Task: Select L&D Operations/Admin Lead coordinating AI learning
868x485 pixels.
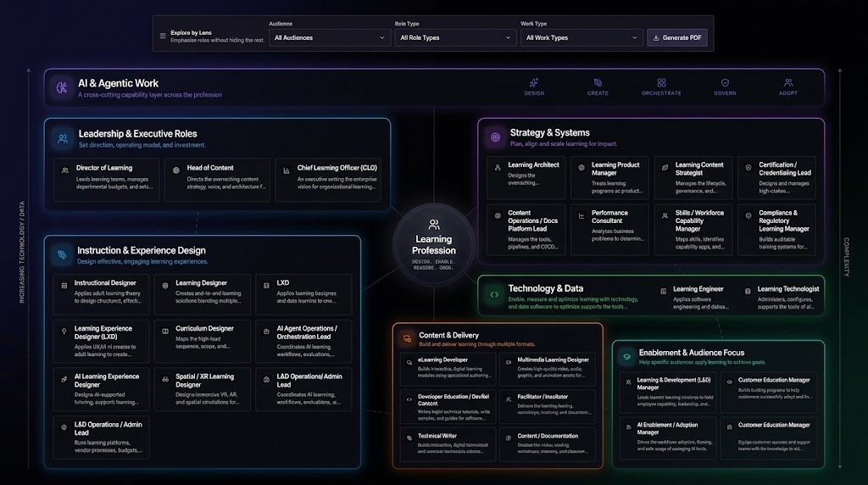Action: [x=304, y=389]
